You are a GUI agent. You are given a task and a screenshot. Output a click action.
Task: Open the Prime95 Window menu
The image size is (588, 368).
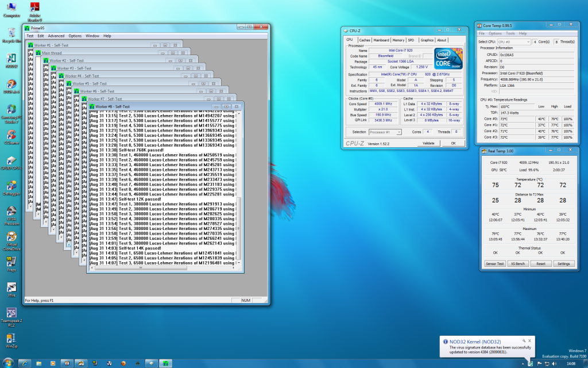click(92, 36)
